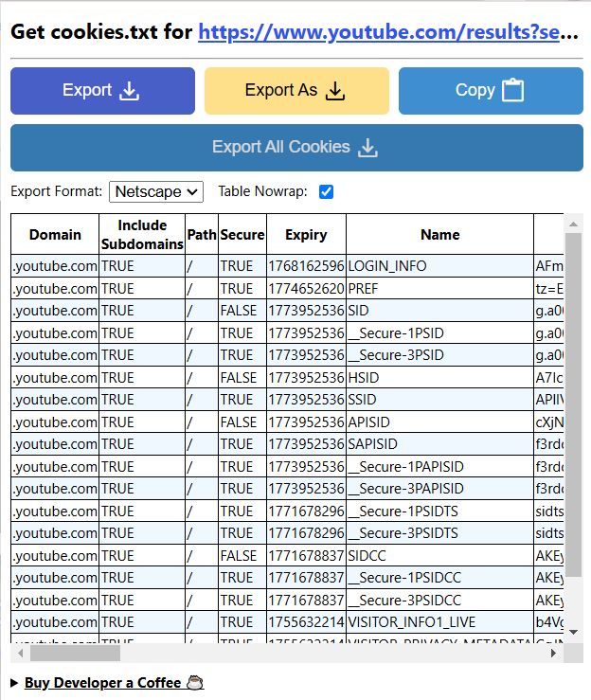Select the LOGIN_INFO cookie name cell
Image resolution: width=591 pixels, height=700 pixels.
click(x=439, y=266)
